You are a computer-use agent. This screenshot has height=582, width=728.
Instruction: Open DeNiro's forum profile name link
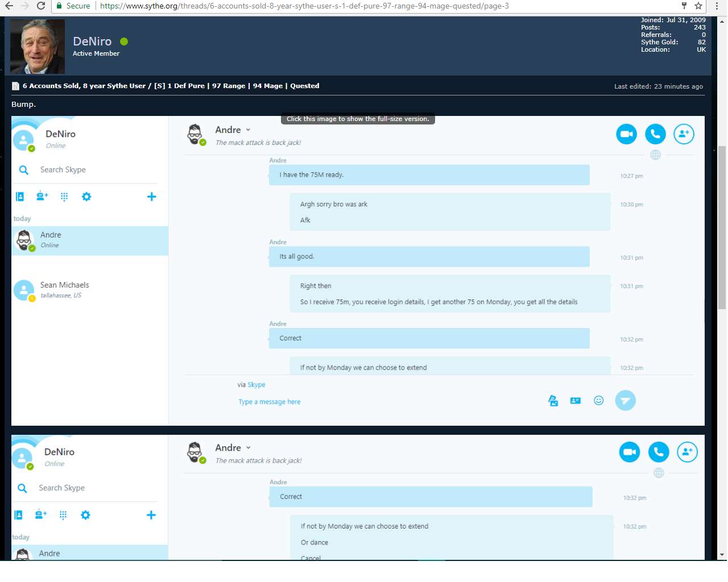(x=92, y=41)
